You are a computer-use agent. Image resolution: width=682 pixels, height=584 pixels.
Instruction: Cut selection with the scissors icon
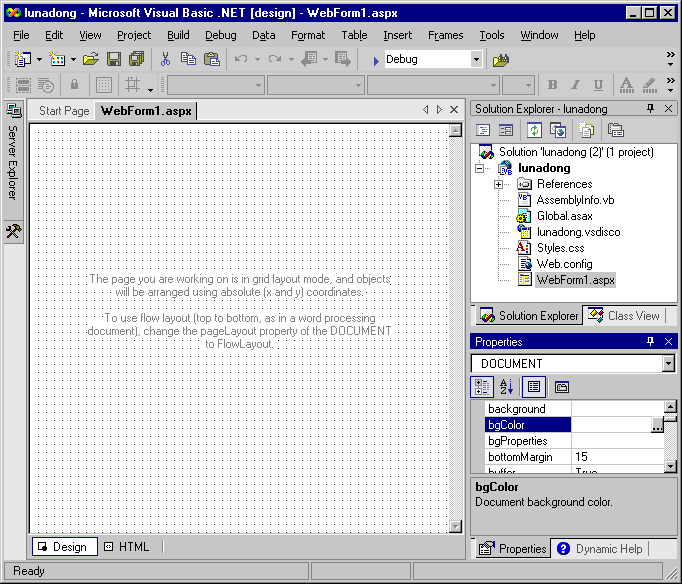click(165, 59)
